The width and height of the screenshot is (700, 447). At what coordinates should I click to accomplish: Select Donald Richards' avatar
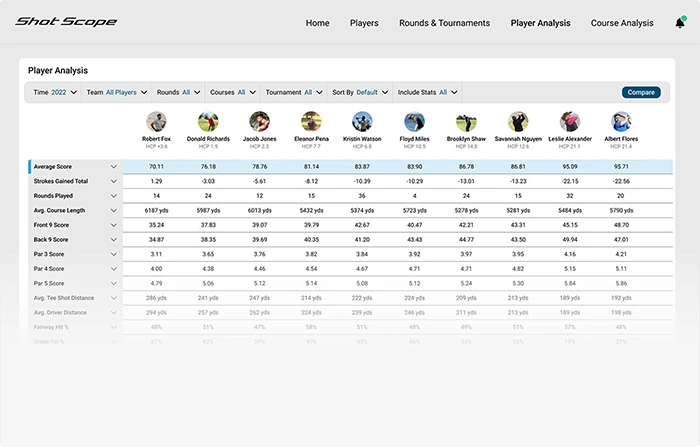point(208,121)
